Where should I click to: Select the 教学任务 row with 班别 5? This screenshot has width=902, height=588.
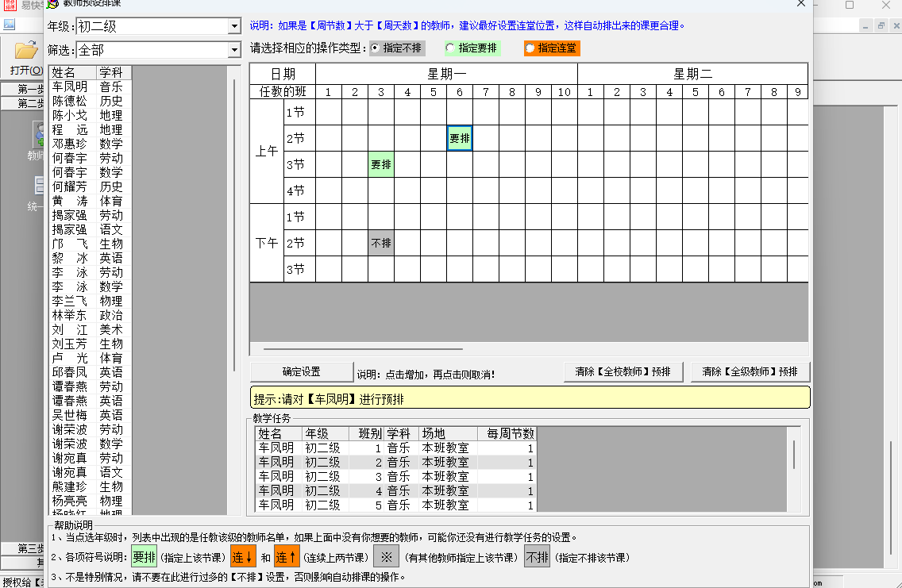point(395,505)
